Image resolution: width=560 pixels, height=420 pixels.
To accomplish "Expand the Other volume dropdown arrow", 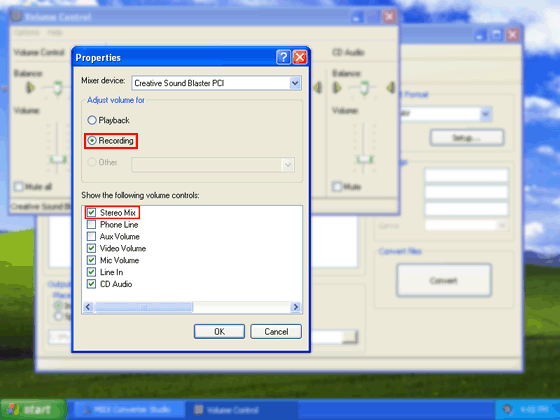I will coord(288,165).
